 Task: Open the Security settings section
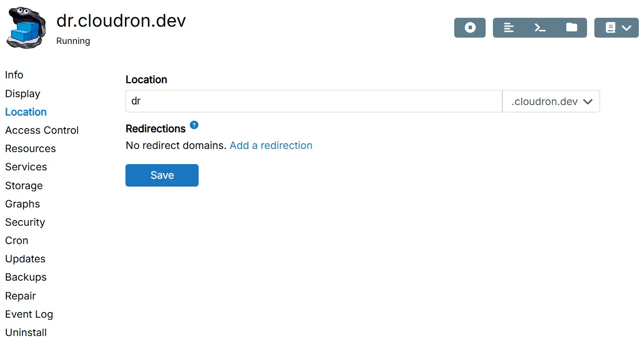(x=25, y=222)
